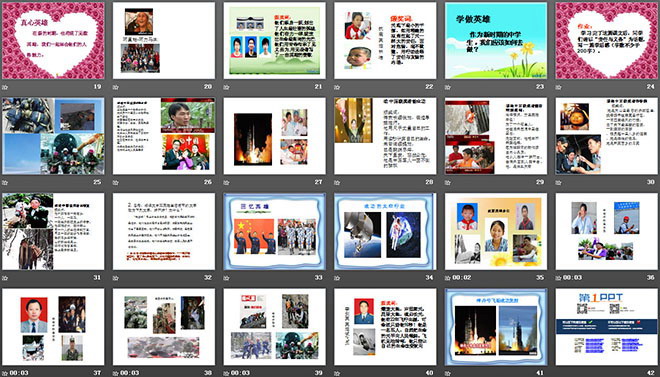Viewport: 660px width, 377px height.
Task: Select slide 22 thumbnail showing children photos
Action: [x=385, y=40]
